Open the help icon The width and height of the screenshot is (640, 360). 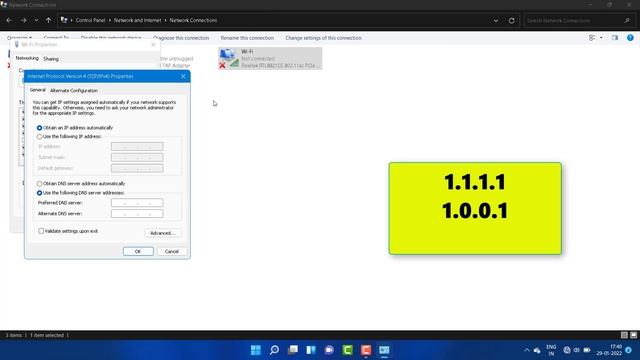coord(630,38)
